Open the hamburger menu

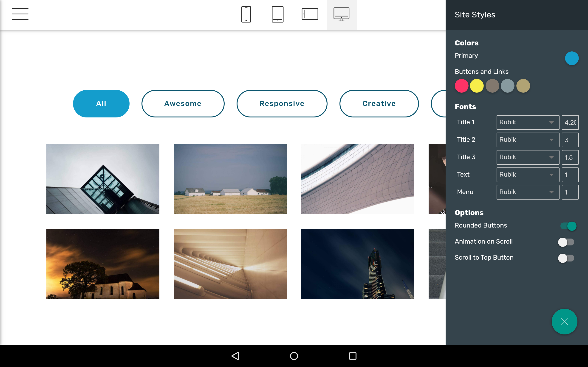coord(20,14)
